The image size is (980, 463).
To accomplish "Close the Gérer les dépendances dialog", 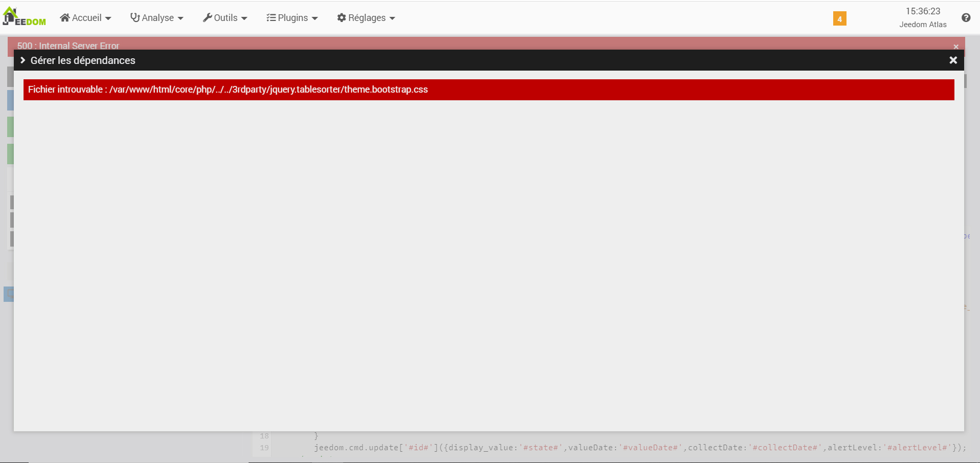I will [953, 60].
